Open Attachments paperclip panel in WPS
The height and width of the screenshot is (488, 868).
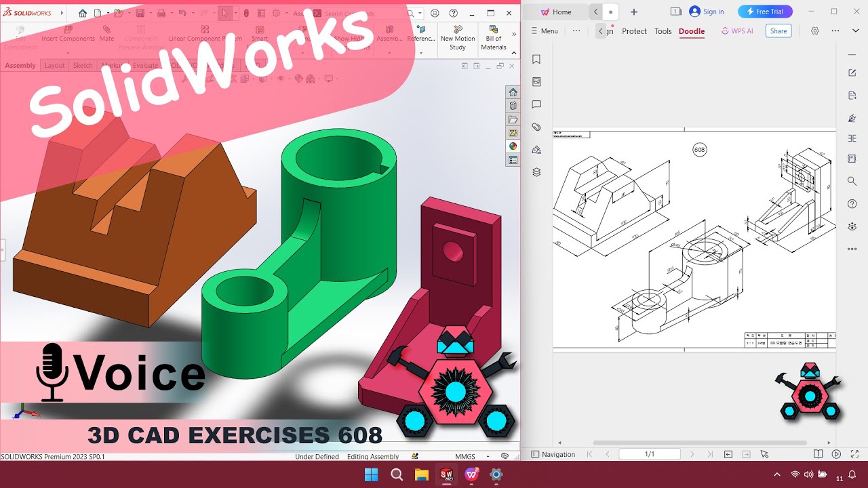click(x=536, y=127)
